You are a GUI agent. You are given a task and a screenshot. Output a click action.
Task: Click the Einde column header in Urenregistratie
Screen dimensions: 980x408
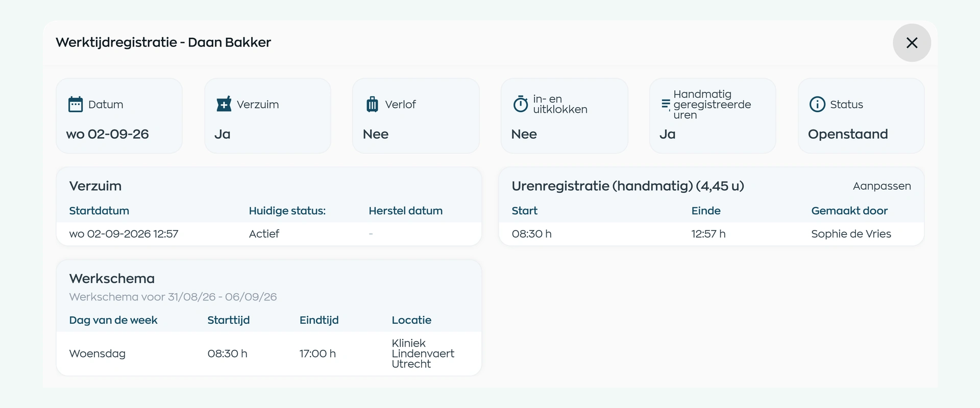point(706,211)
